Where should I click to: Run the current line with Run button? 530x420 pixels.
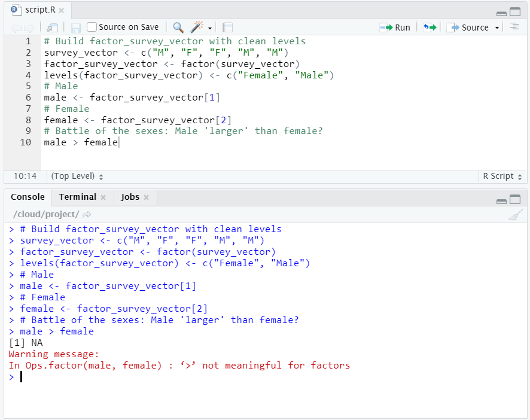[395, 28]
